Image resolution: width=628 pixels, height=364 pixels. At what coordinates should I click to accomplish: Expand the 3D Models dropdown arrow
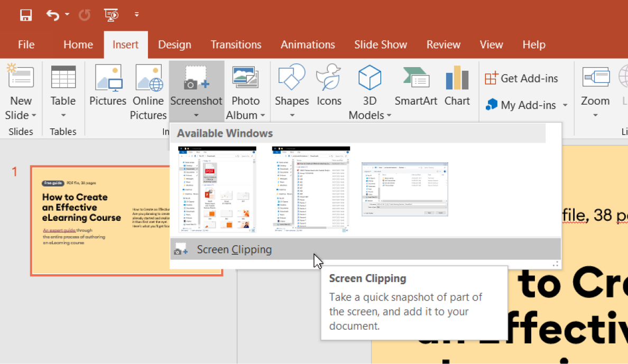(389, 115)
